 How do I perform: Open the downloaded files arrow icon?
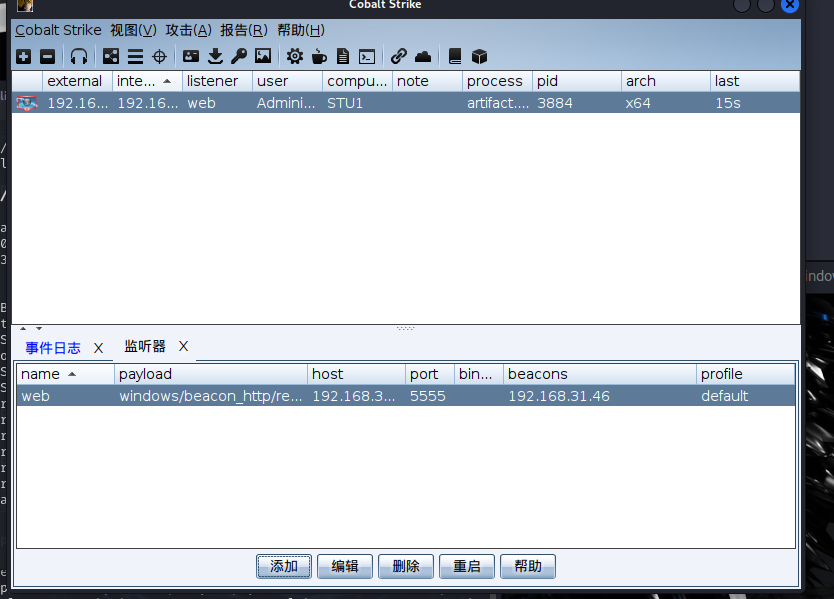(215, 56)
